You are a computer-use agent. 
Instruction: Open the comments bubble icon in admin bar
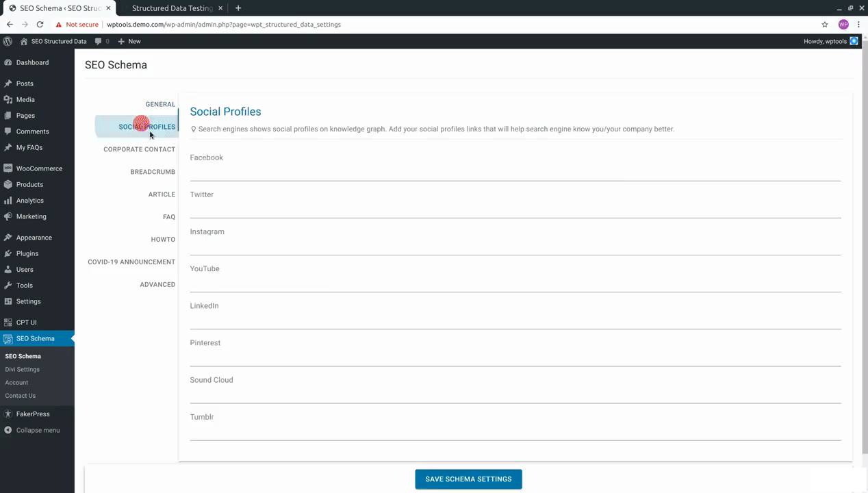pos(98,41)
